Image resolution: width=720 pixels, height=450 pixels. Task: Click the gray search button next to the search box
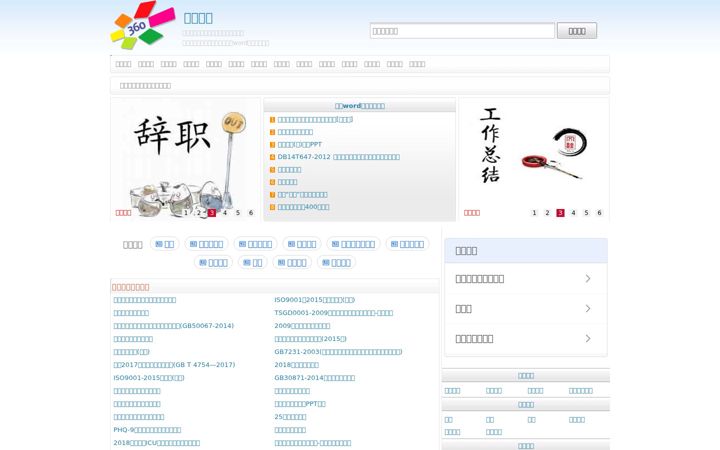point(577,31)
